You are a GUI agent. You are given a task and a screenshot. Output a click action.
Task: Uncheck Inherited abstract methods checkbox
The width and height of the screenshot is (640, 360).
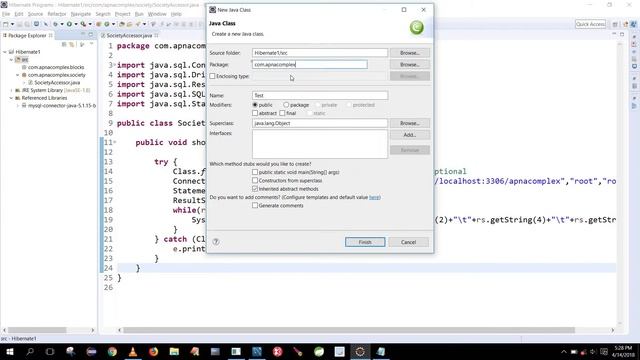255,189
